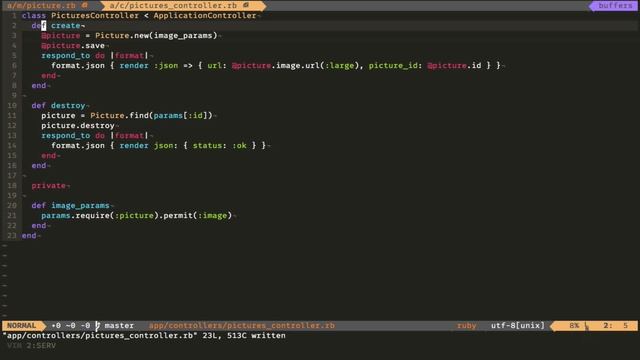The width and height of the screenshot is (640, 360).
Task: Click the +0 ~0 -0 git hunk summary
Action: coord(71,326)
